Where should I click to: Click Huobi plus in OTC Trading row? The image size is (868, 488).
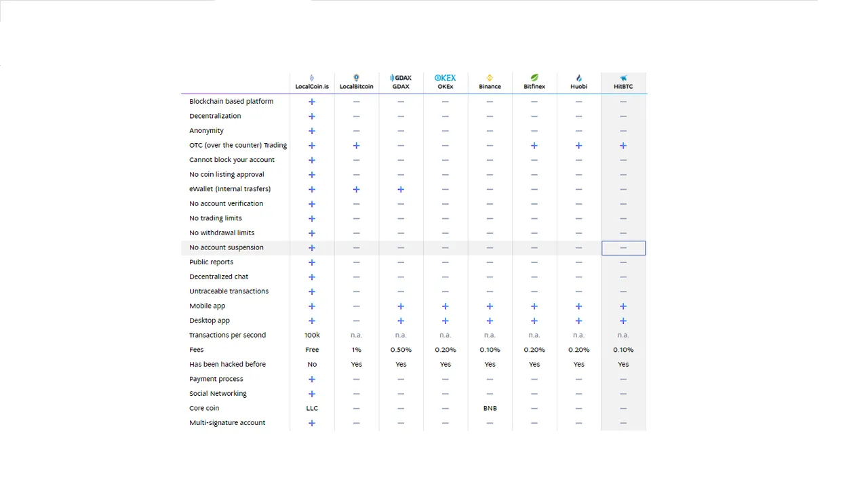[578, 146]
